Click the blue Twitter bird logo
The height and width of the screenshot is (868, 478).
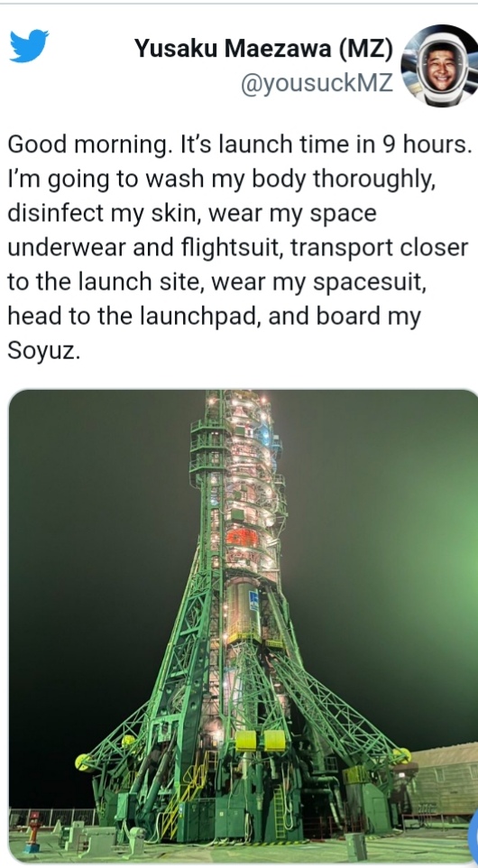click(29, 46)
